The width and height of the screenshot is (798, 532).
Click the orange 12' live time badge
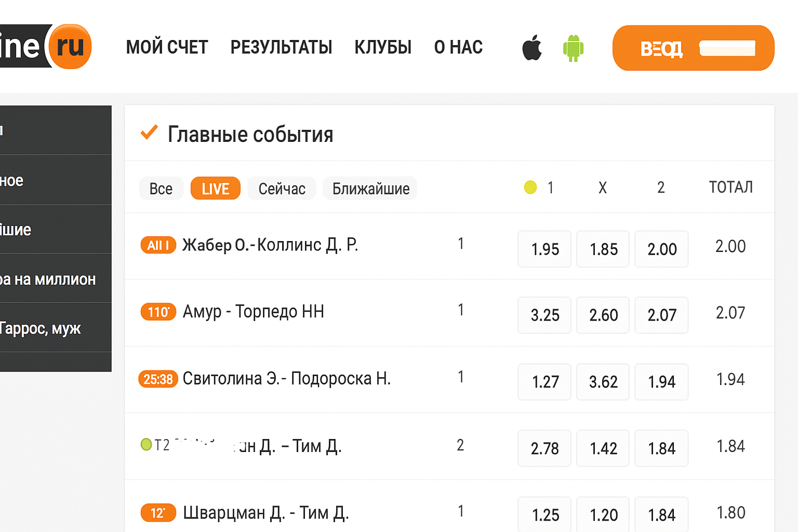[158, 513]
